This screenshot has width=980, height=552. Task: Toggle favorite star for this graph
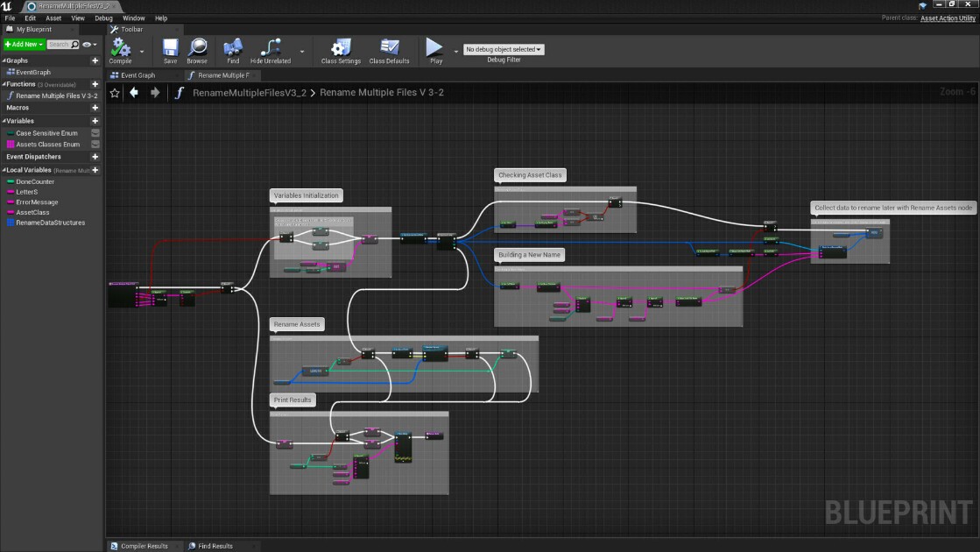point(115,93)
